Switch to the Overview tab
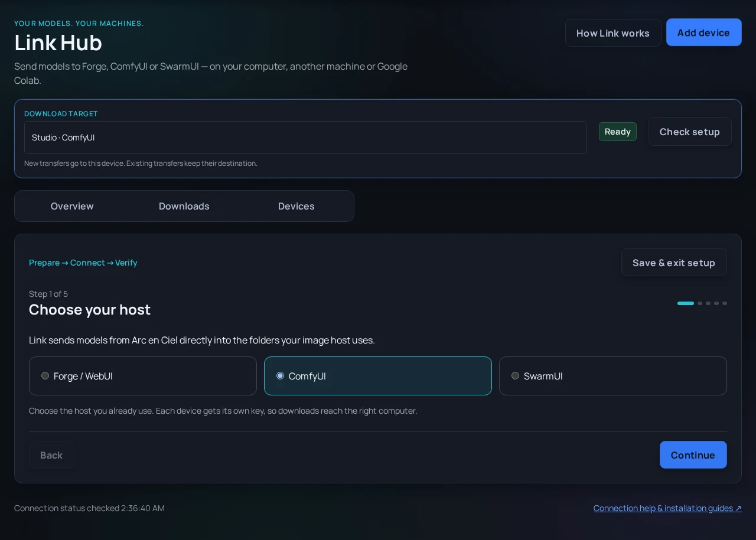This screenshot has width=756, height=540. 72,206
